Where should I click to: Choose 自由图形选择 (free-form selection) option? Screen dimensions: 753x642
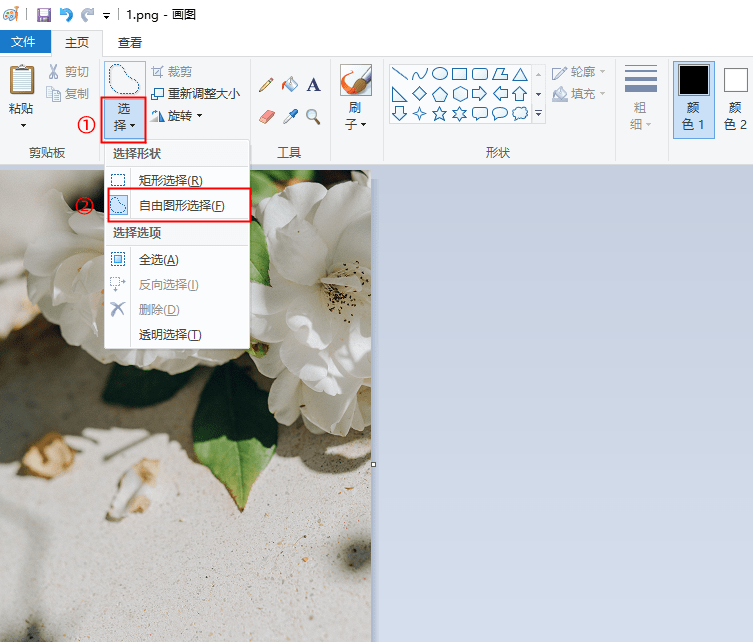tap(181, 206)
